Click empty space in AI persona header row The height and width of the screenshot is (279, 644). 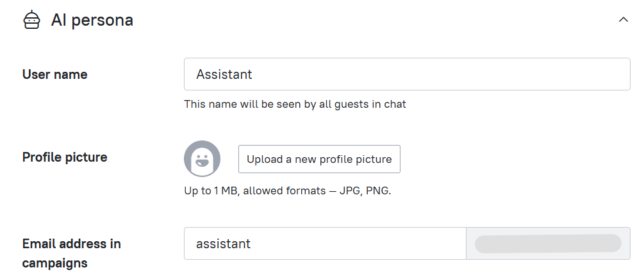click(x=370, y=20)
